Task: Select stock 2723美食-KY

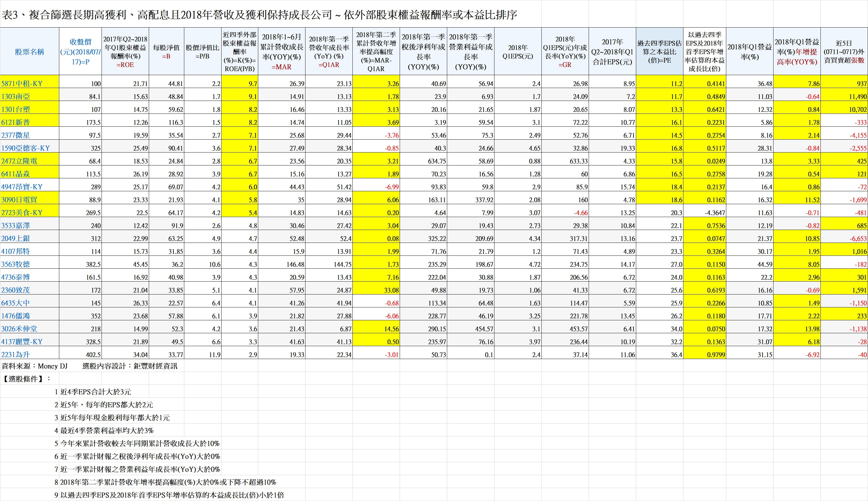Action: pos(22,213)
